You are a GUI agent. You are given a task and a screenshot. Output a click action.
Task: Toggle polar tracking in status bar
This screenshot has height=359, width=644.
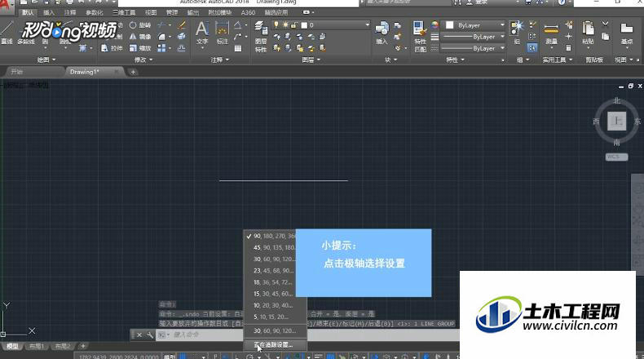coord(249,357)
